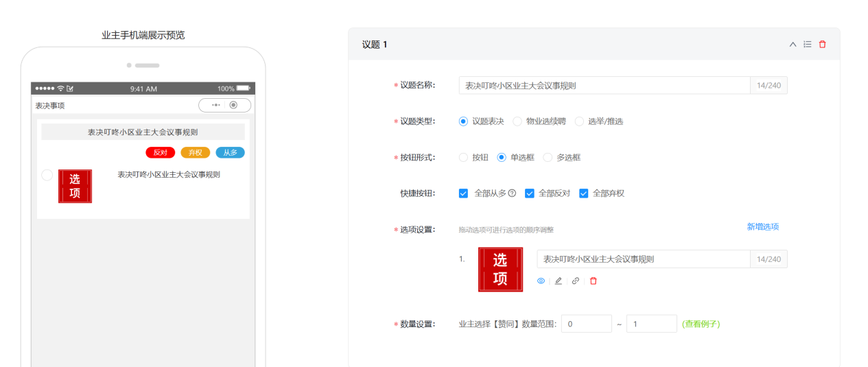868x367 pixels.
Task: Open the green 查看例子 link
Action: 701,324
